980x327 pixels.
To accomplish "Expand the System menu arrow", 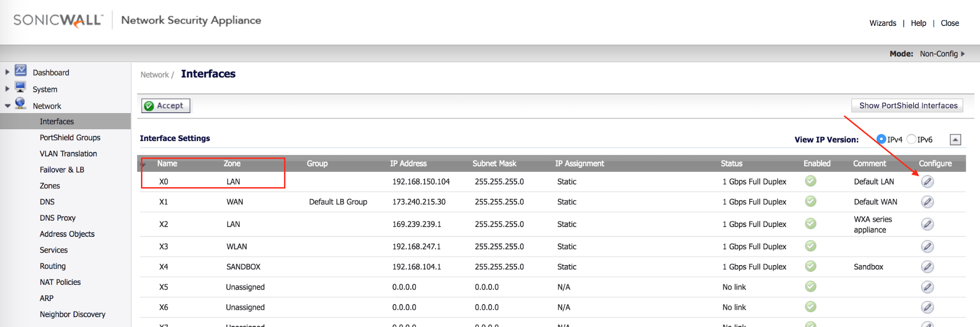I will point(7,89).
